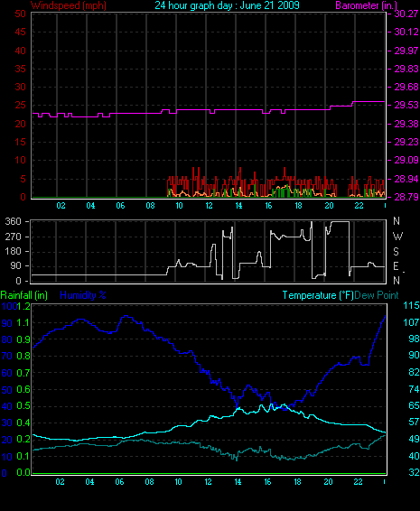Click hour label 14 under humidity graph

point(238,482)
